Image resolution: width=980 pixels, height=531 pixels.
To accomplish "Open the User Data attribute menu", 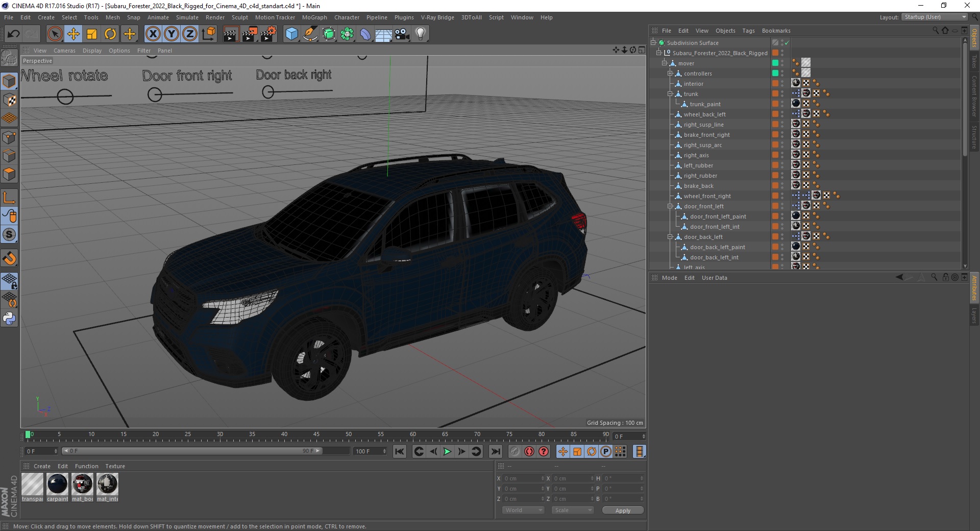I will (x=714, y=278).
